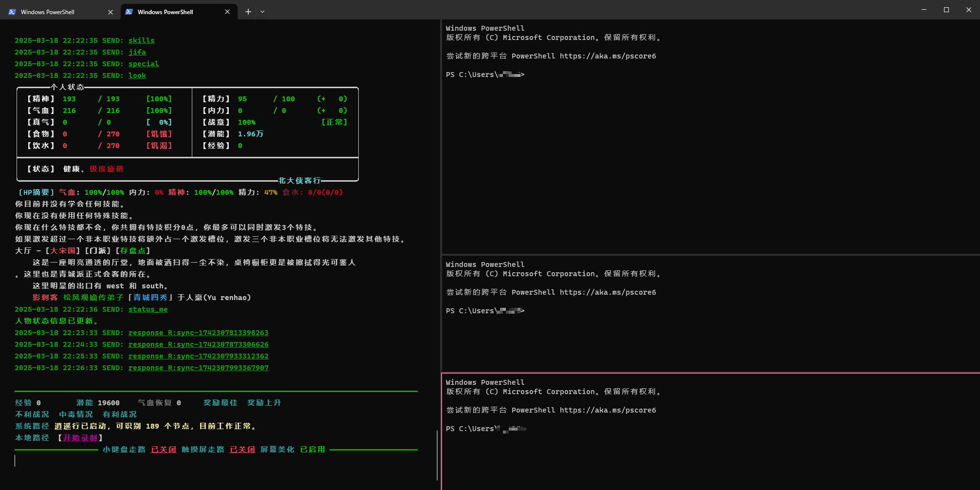Click the skills command link
This screenshot has height=490, width=980.
142,40
